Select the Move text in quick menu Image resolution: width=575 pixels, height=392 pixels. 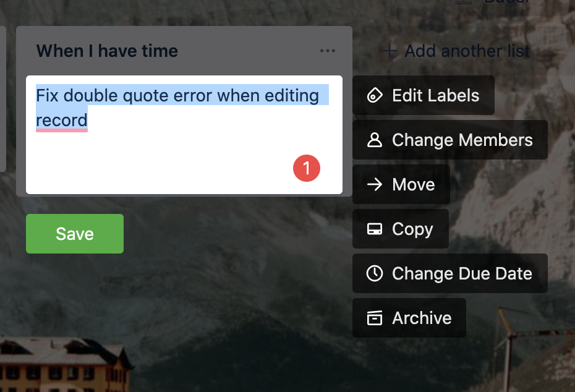[x=413, y=184]
